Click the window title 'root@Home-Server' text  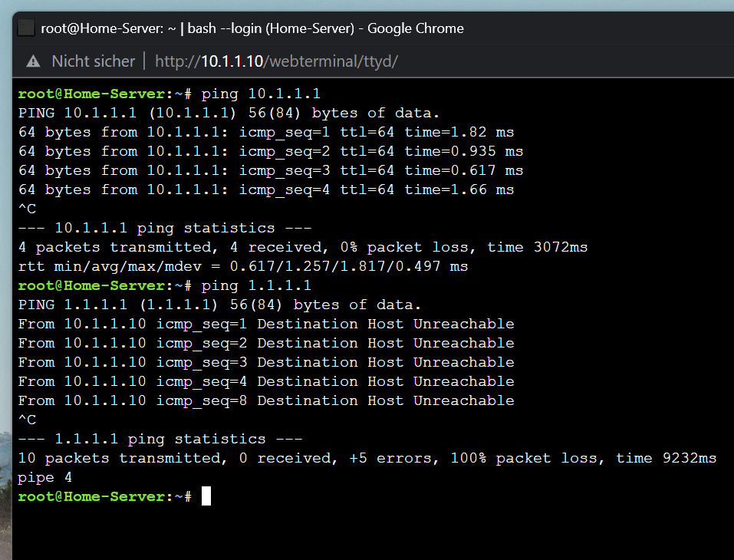click(102, 28)
